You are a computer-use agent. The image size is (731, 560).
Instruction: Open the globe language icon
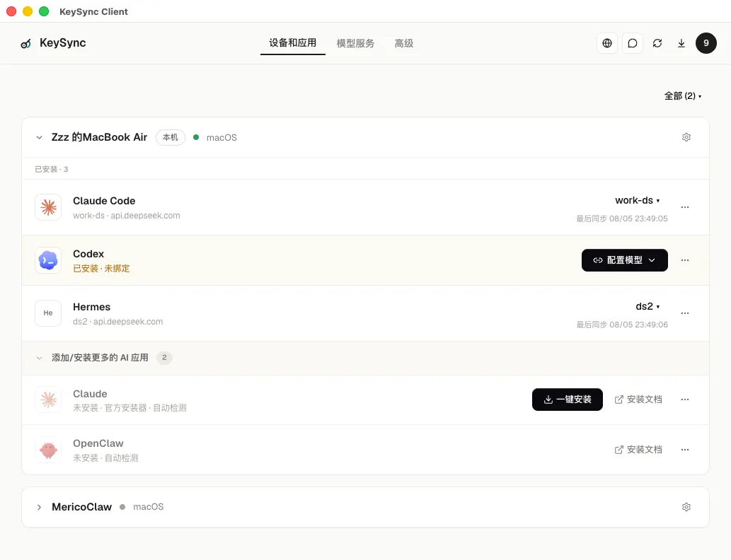[607, 43]
